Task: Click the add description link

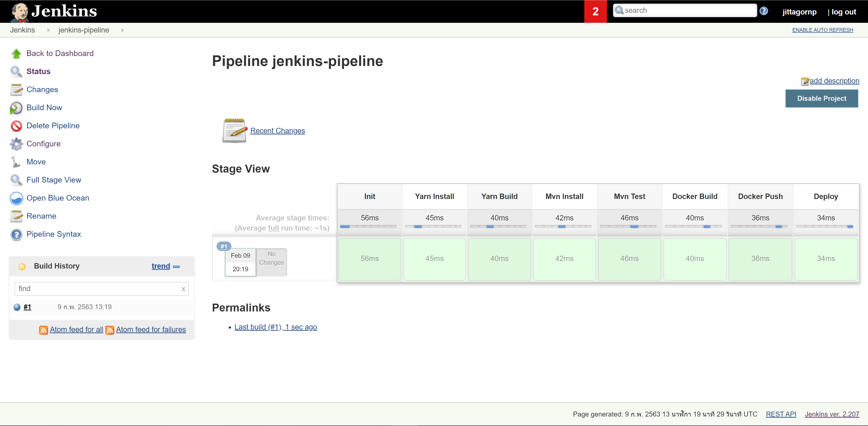Action: click(834, 81)
